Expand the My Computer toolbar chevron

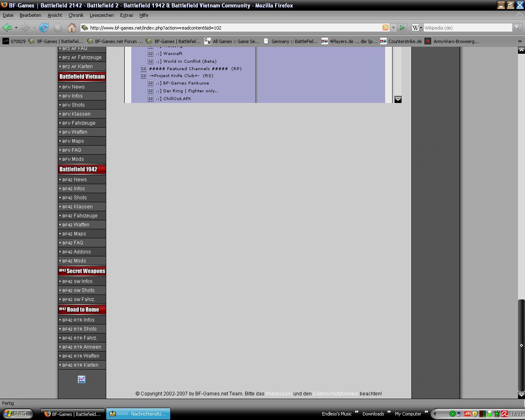coord(426,412)
